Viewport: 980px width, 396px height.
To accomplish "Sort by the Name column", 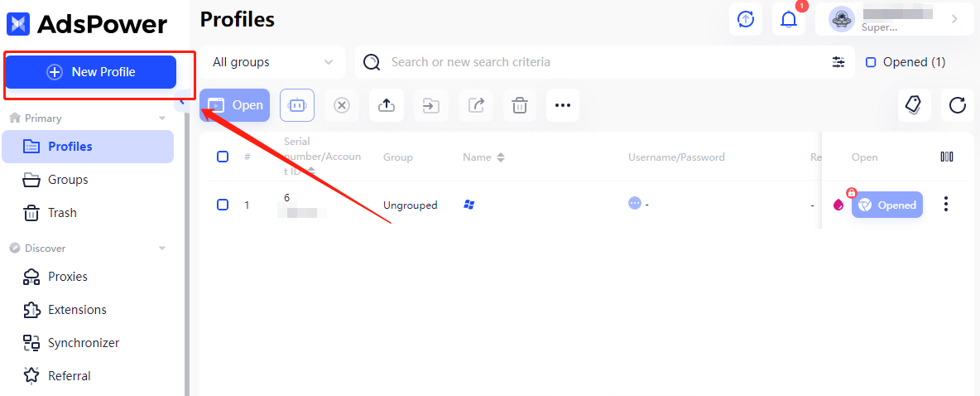I will click(501, 157).
